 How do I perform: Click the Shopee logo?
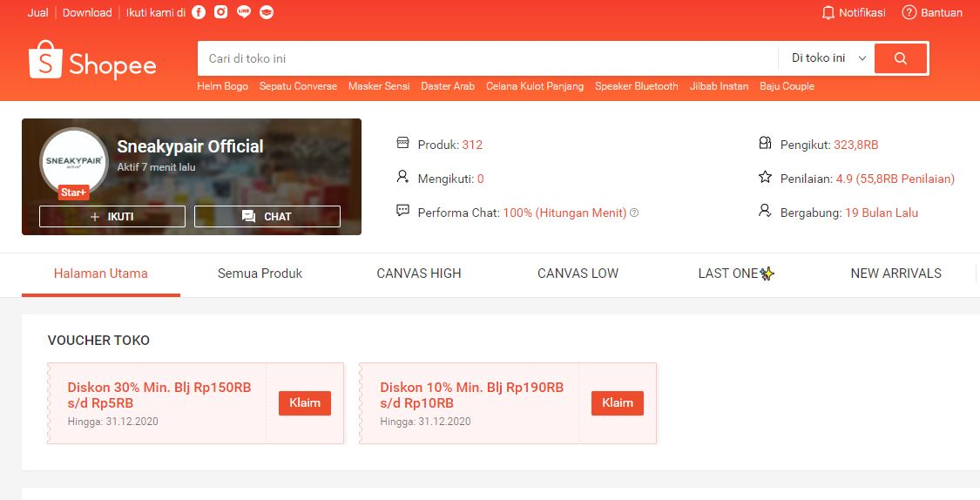[92, 60]
